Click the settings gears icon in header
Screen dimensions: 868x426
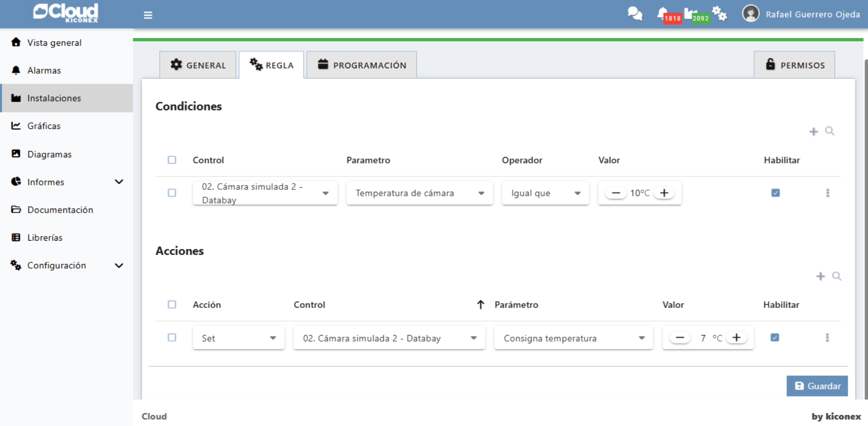pyautogui.click(x=719, y=14)
